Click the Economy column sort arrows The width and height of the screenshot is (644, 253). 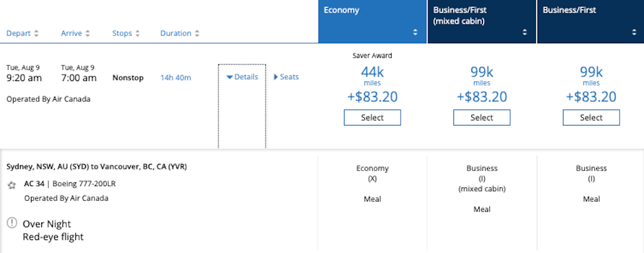[x=415, y=32]
